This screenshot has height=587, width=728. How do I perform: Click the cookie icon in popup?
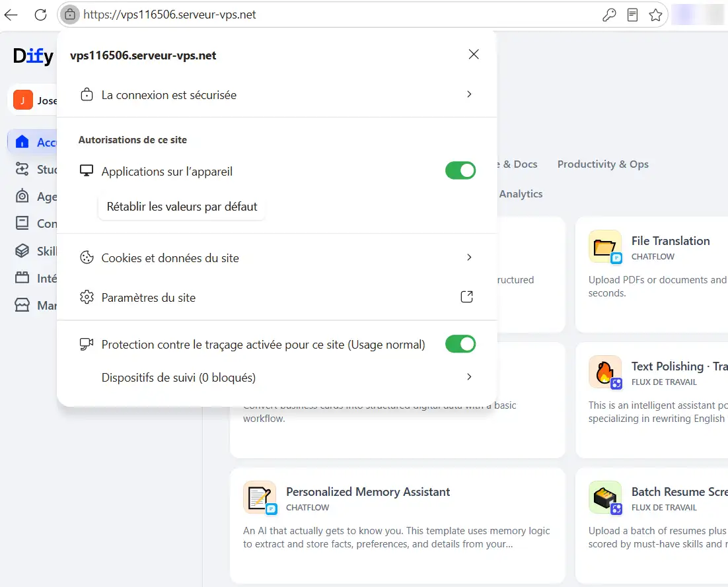click(x=87, y=258)
